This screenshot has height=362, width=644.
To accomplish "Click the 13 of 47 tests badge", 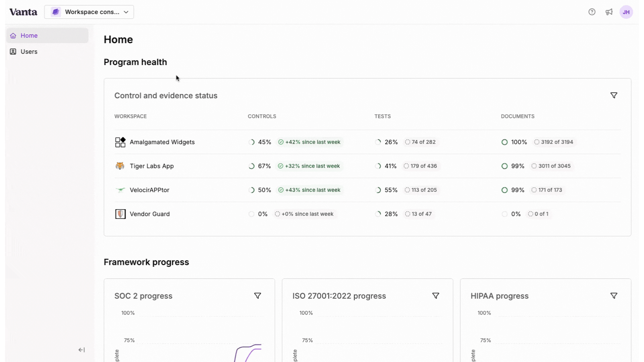I will click(x=418, y=214).
